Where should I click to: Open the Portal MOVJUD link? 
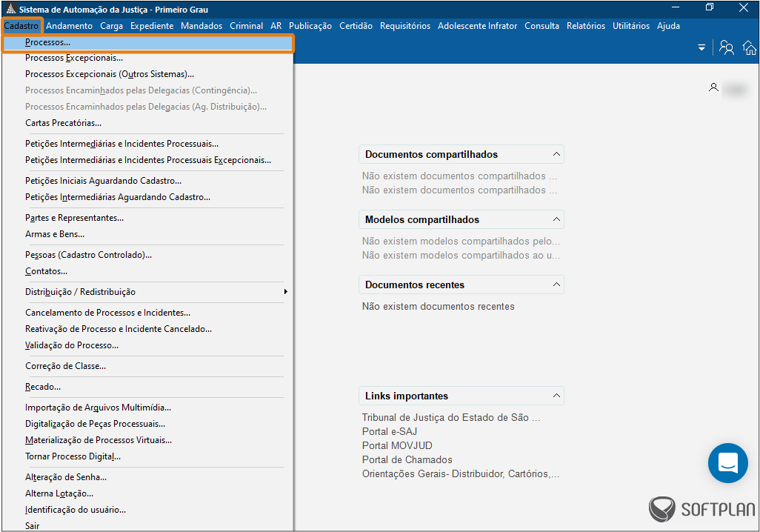pyautogui.click(x=397, y=445)
